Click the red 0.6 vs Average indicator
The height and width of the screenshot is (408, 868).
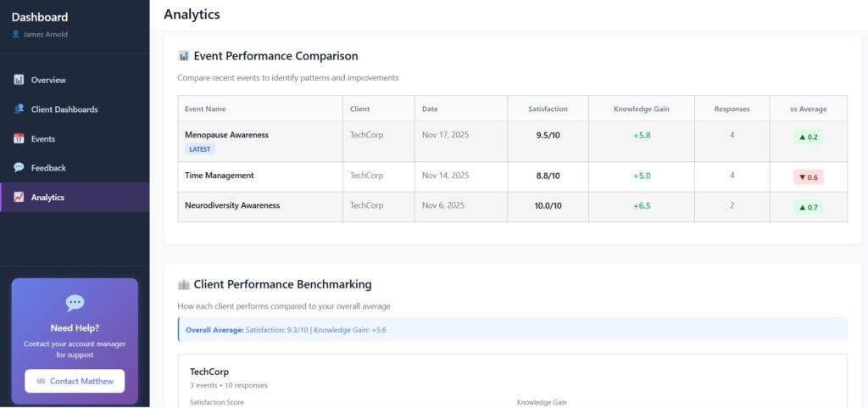click(807, 177)
